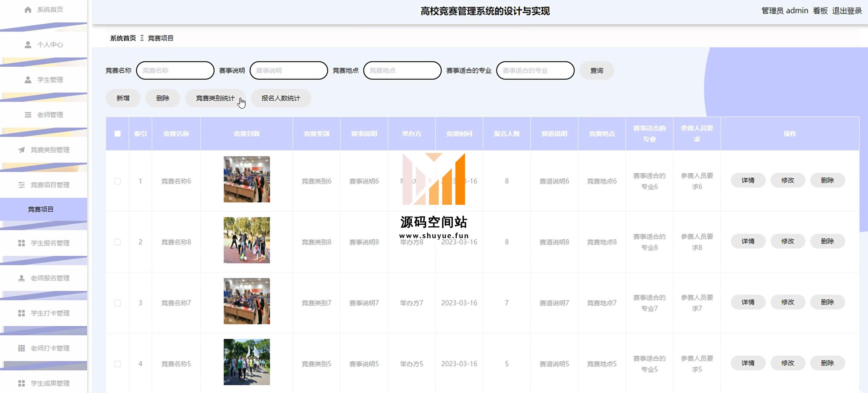Expand the 老师打卡管理 sidebar menu
Viewport: 868px width, 393px height.
44,348
